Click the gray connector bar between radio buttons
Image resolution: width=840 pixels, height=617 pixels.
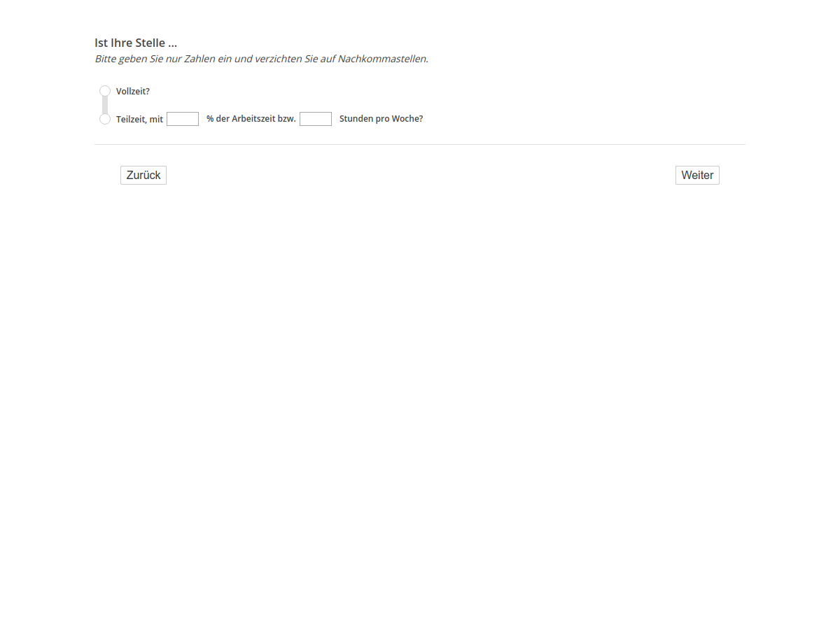click(x=105, y=105)
